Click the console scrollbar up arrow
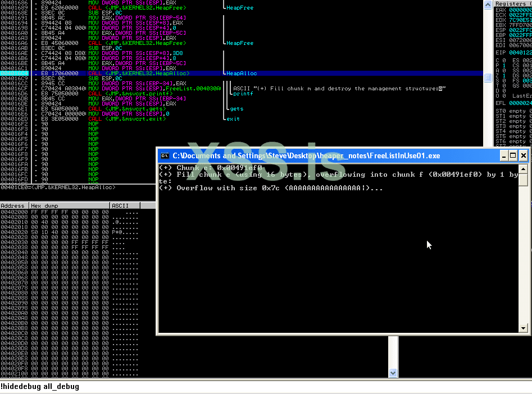 tap(523, 169)
